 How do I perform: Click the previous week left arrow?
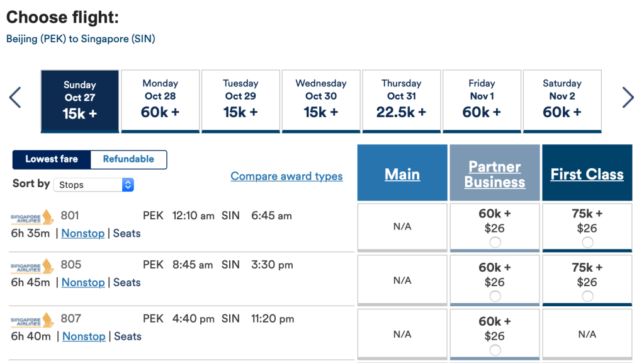[15, 98]
